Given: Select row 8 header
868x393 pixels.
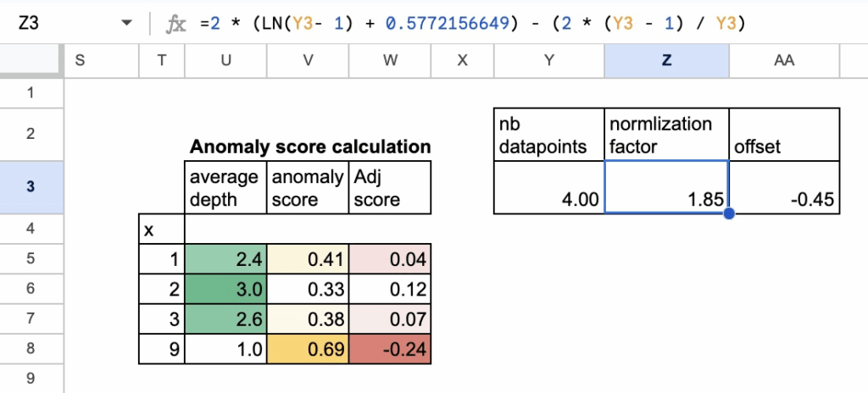Looking at the screenshot, I should 31,348.
